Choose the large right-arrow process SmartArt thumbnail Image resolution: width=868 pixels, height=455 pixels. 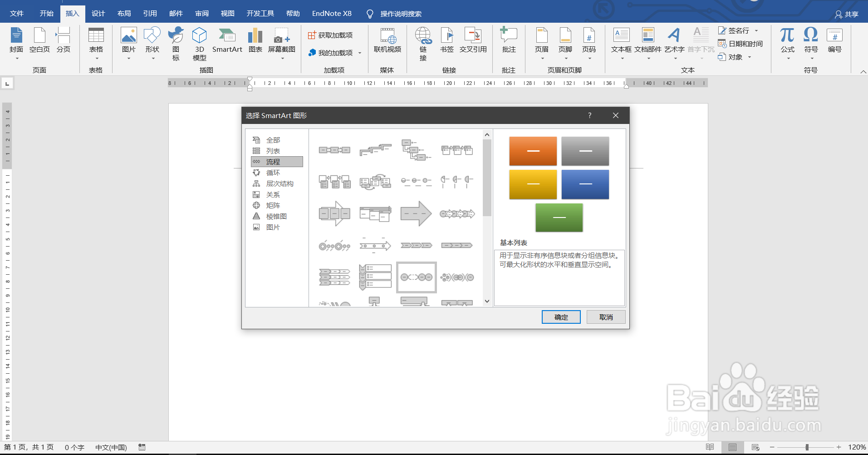416,213
